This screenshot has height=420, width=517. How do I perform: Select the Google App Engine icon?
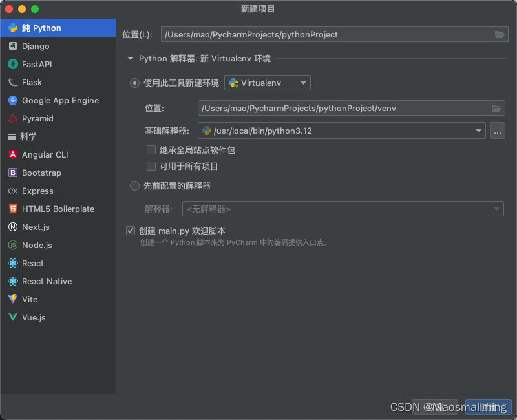click(13, 100)
